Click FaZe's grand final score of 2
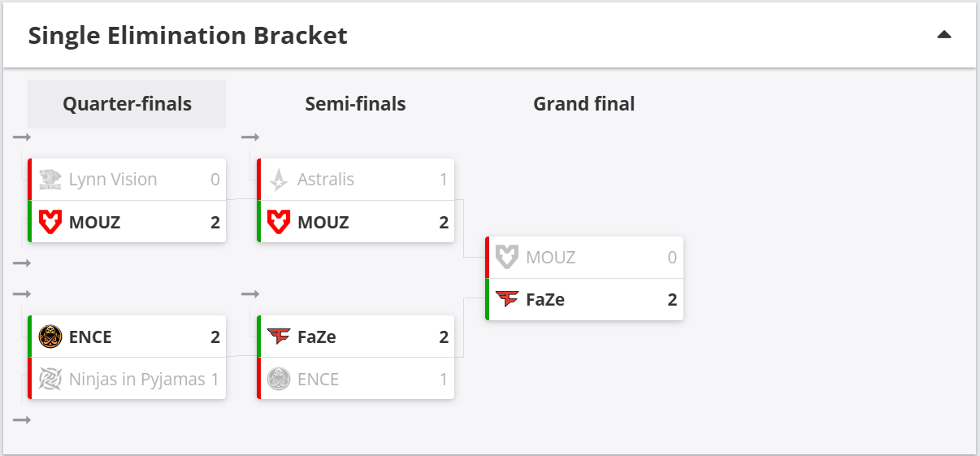The image size is (980, 456). point(672,299)
